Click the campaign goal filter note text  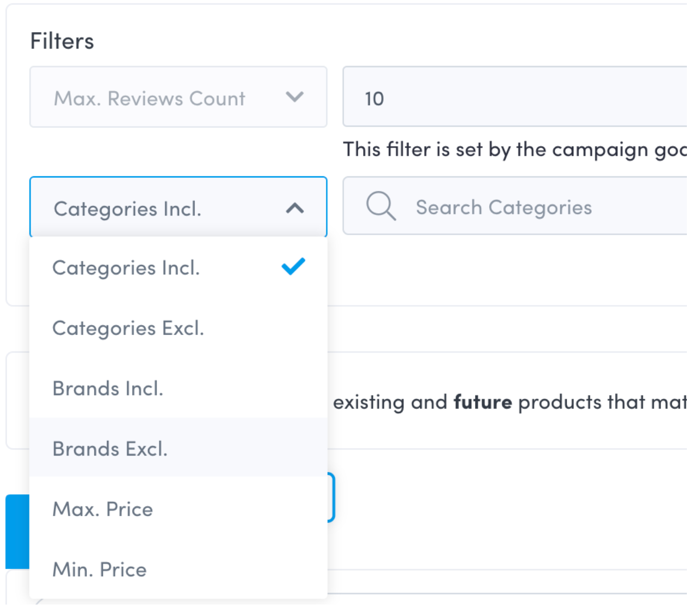point(513,149)
